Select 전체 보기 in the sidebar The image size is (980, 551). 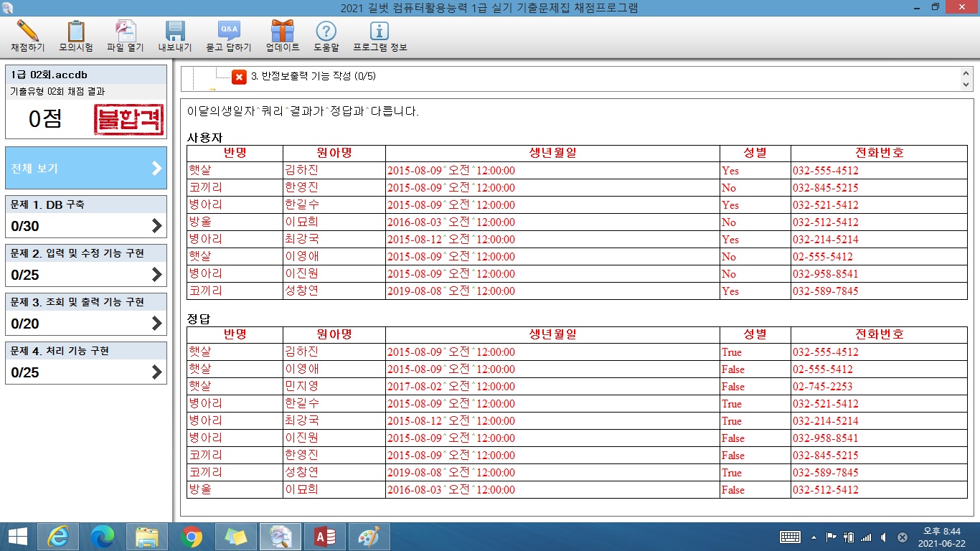pos(86,169)
